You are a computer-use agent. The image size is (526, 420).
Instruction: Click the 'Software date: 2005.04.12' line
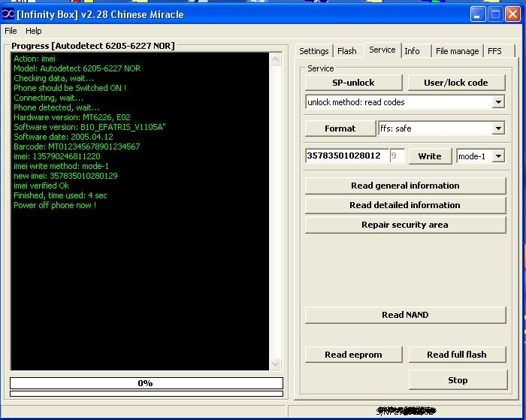(63, 137)
